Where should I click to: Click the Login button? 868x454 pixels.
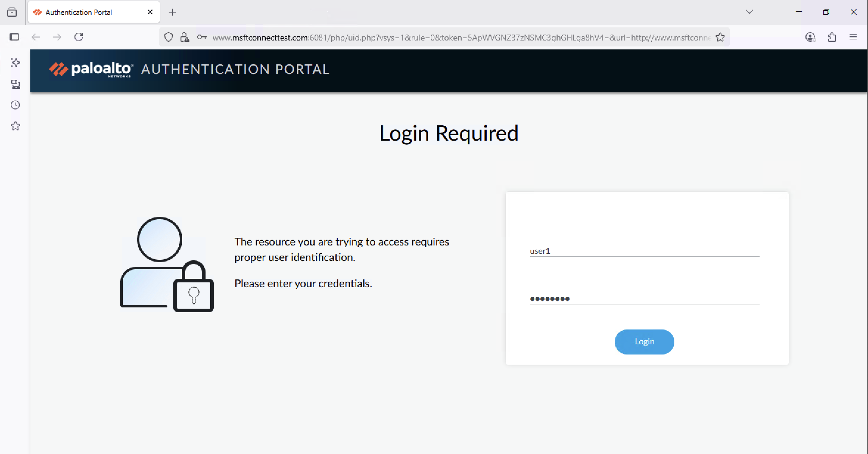(644, 341)
